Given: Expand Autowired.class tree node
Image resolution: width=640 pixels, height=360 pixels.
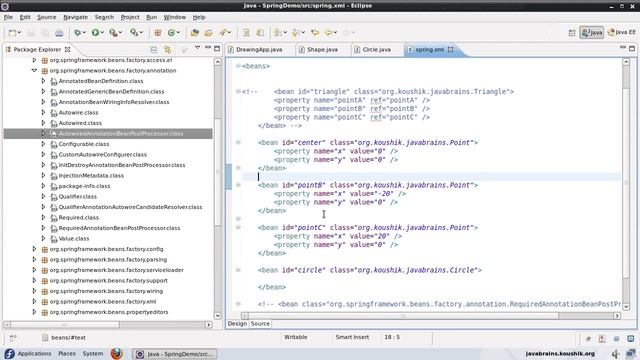Looking at the screenshot, I should (43, 123).
